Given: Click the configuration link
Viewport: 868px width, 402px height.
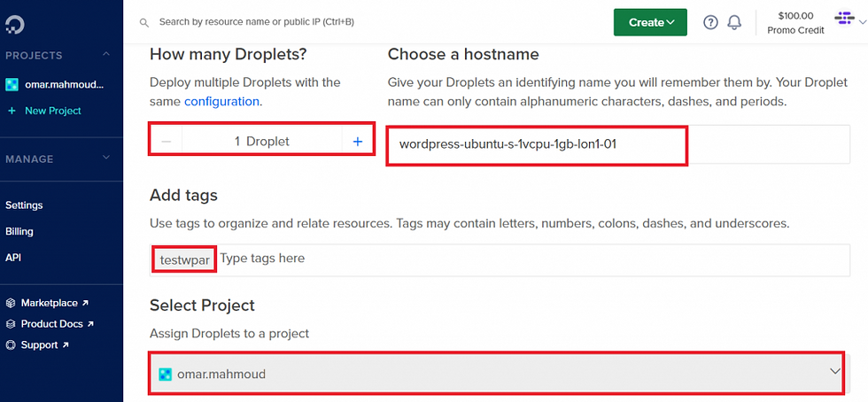Looking at the screenshot, I should 221,101.
